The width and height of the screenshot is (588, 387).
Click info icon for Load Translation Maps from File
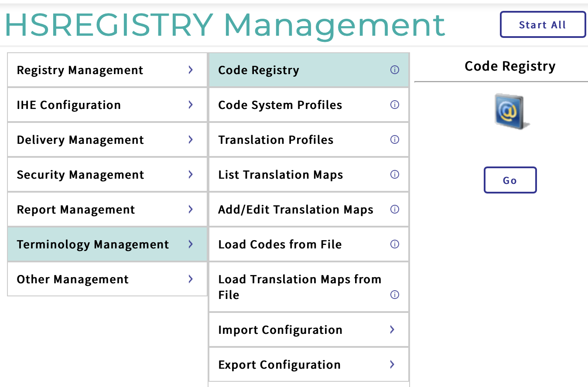(394, 295)
